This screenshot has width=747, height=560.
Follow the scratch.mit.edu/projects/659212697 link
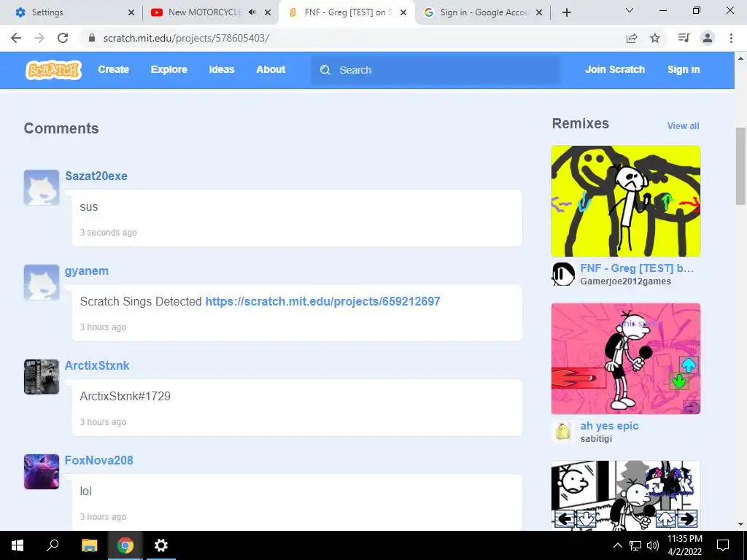point(322,301)
